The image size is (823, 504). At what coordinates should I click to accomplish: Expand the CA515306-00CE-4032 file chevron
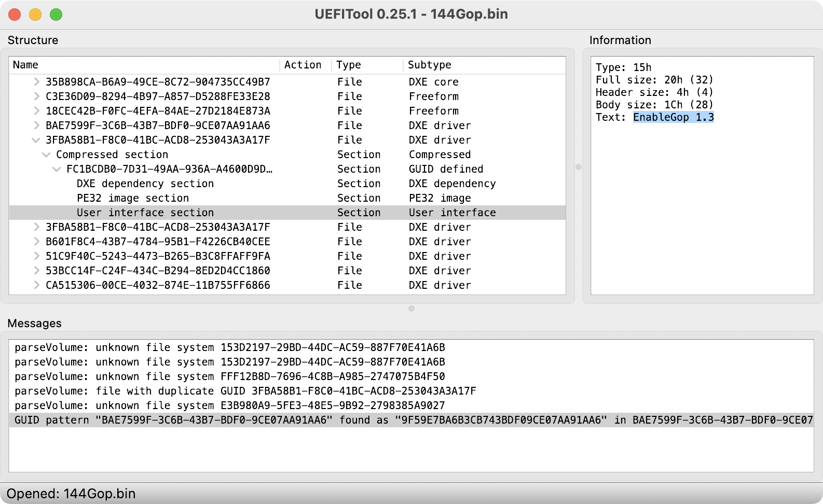point(36,285)
